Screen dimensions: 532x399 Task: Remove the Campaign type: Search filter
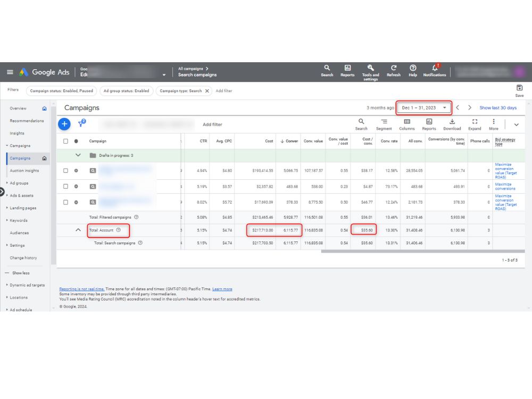[207, 91]
